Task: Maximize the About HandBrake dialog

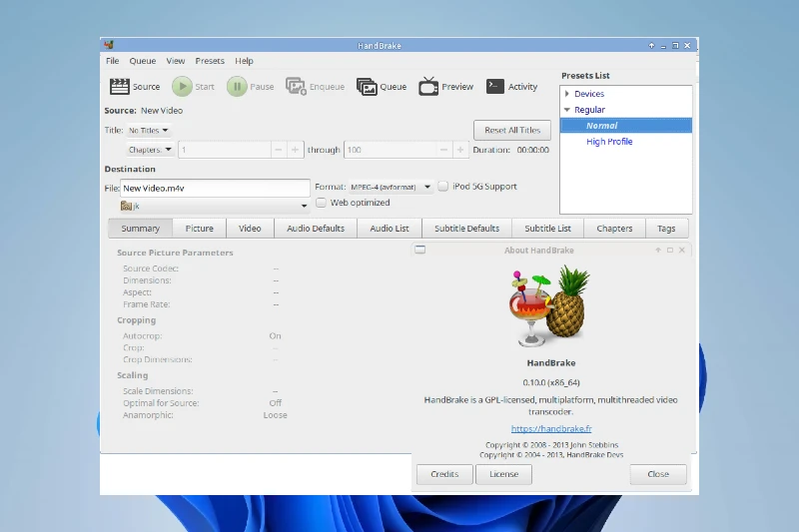Action: 670,250
